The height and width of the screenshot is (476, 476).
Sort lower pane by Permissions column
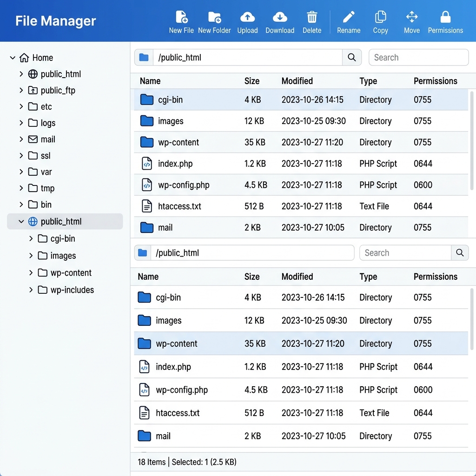[x=435, y=277]
